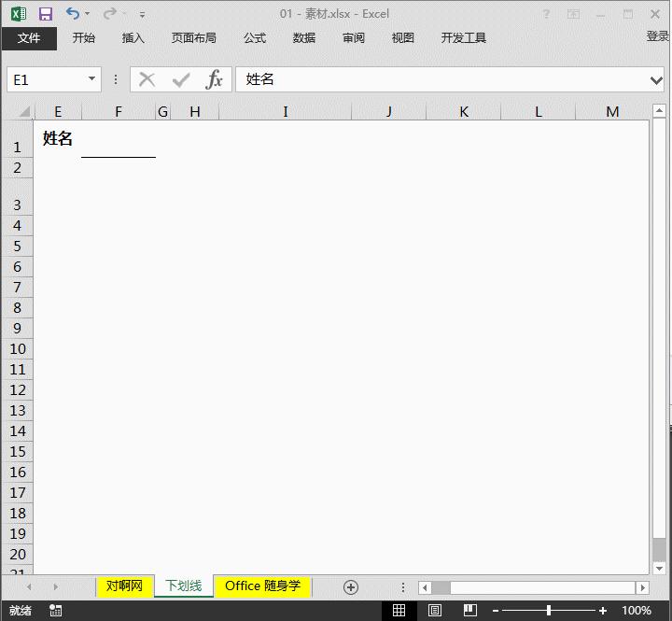Click the Undo arrow icon
Viewport: 672px width, 621px height.
click(73, 14)
